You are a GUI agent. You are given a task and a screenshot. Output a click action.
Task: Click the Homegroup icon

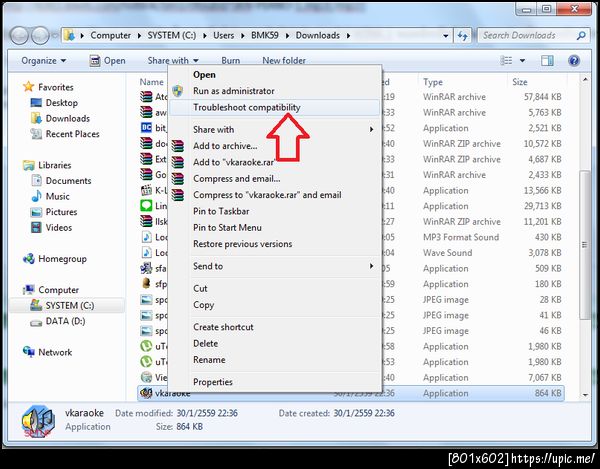tap(28, 259)
